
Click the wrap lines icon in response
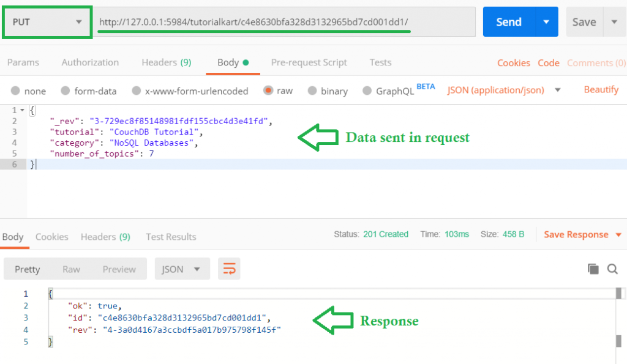tap(229, 269)
